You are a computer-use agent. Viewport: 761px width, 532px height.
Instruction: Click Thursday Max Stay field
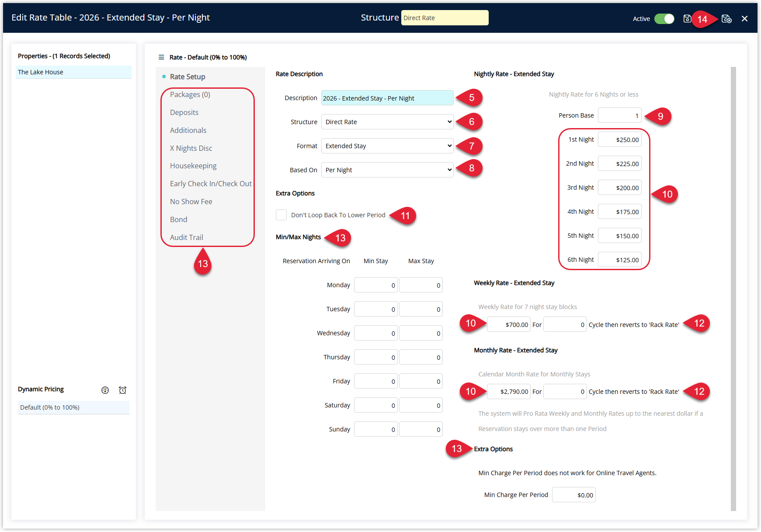tap(421, 357)
